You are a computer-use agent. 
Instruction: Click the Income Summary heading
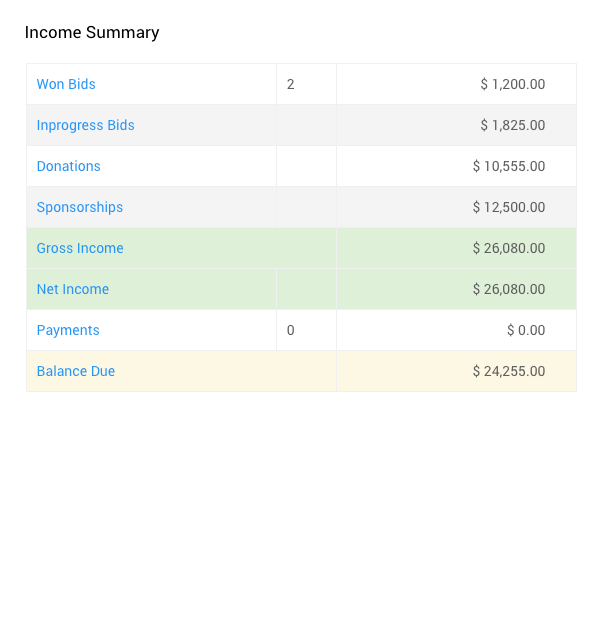click(x=92, y=32)
